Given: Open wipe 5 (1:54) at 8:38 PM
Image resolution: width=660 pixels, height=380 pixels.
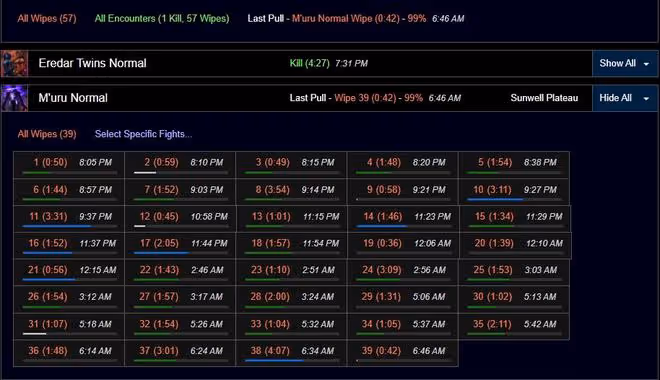Looking at the screenshot, I should coord(514,165).
